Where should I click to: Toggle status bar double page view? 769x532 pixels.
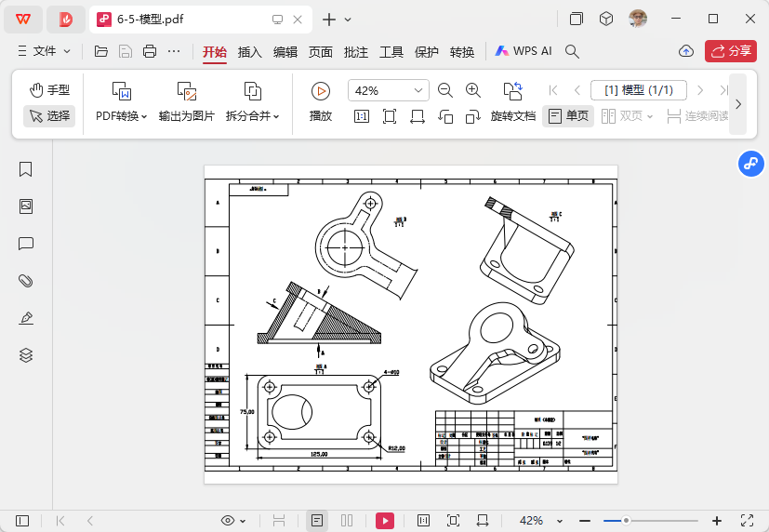tap(347, 520)
